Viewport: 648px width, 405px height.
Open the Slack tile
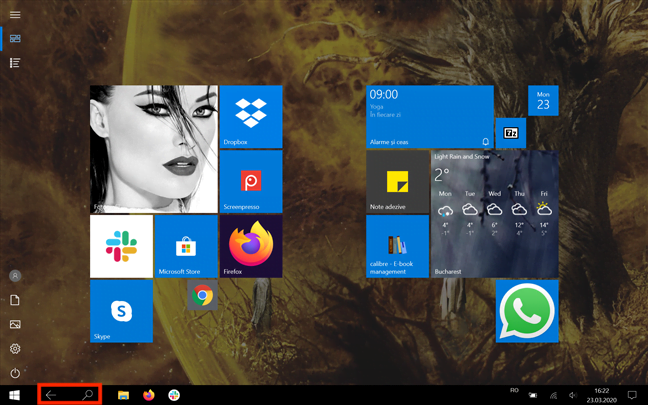pos(122,246)
